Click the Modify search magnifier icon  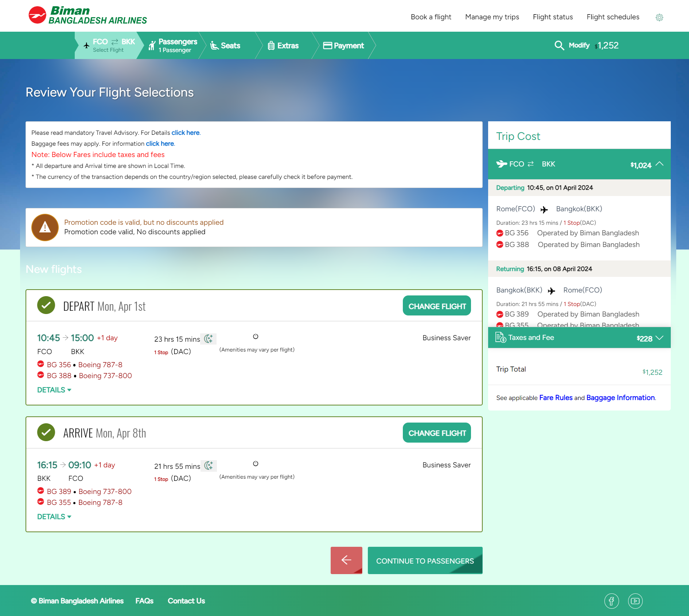(560, 45)
